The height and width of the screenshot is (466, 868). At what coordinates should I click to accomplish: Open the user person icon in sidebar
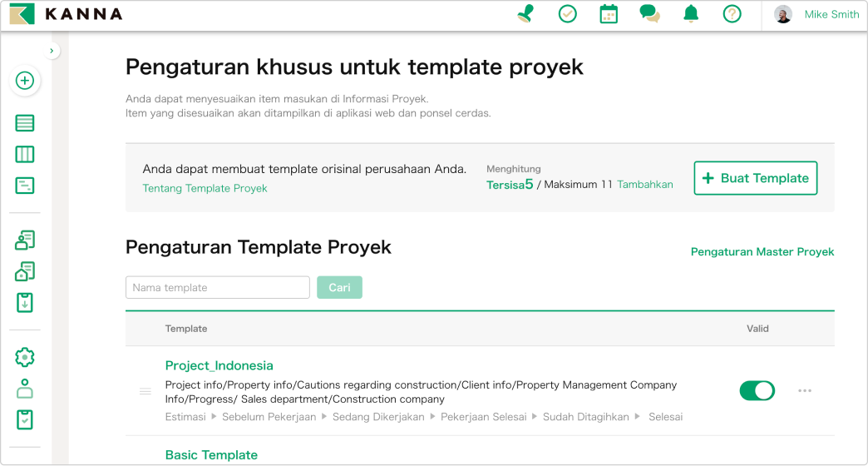point(24,389)
